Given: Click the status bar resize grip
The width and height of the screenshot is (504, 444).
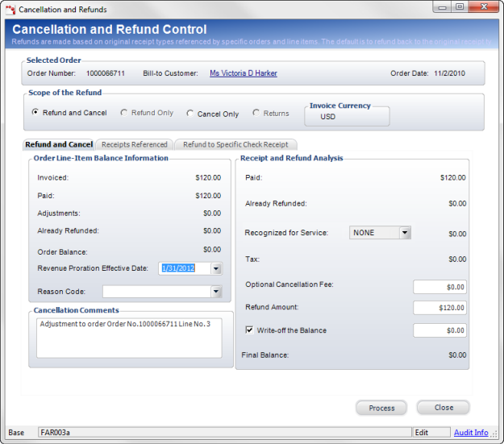Looking at the screenshot, I should click(494, 434).
